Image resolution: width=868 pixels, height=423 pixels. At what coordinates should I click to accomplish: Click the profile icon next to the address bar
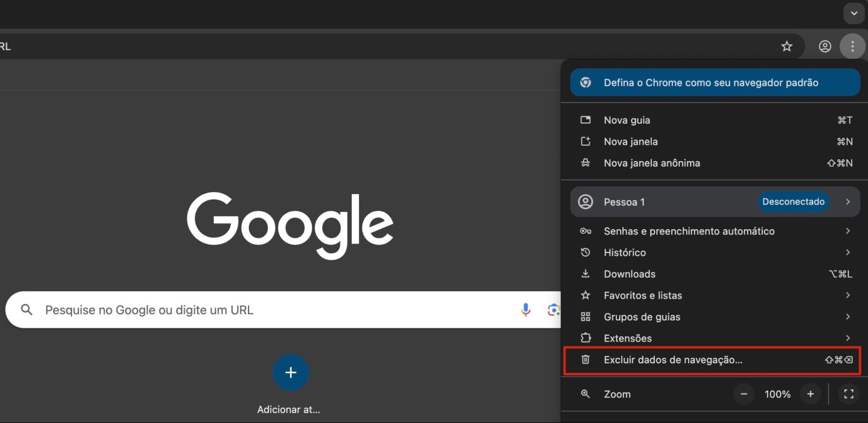(825, 46)
